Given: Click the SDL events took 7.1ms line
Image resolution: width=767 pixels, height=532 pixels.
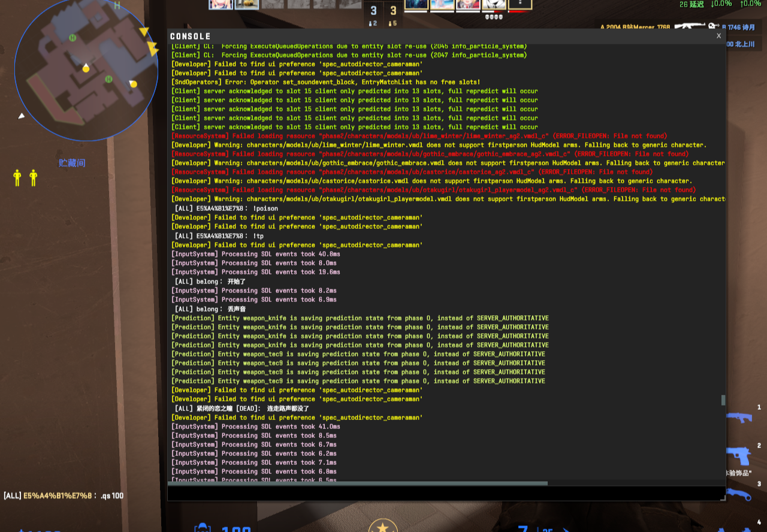Looking at the screenshot, I should coord(254,463).
